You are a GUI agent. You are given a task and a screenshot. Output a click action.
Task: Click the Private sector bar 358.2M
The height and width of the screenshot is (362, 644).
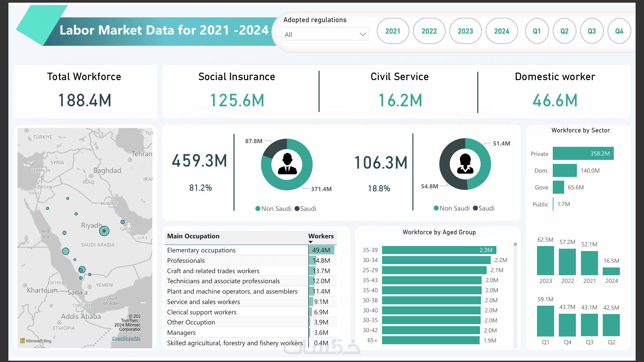pyautogui.click(x=583, y=154)
